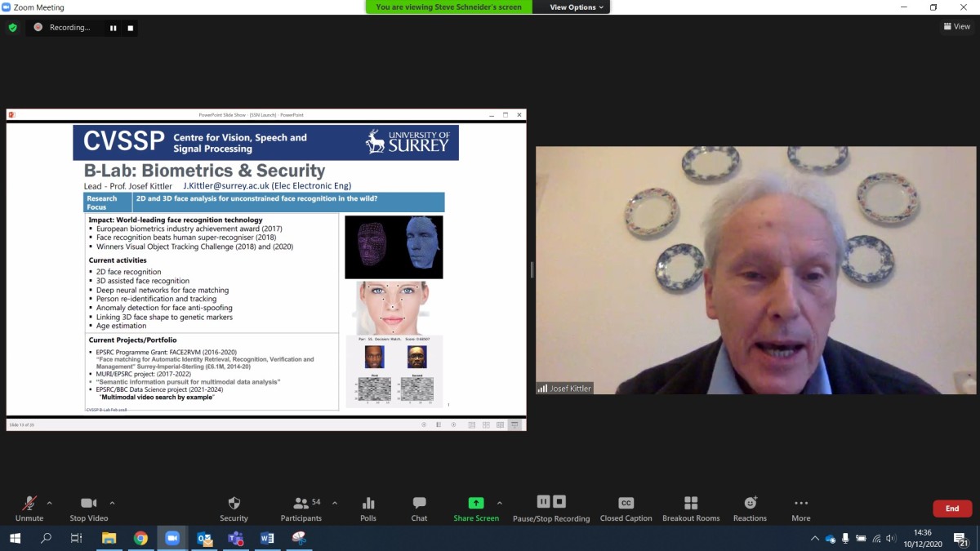Click the red End meeting button
The width and height of the screenshot is (980, 551).
coord(952,509)
